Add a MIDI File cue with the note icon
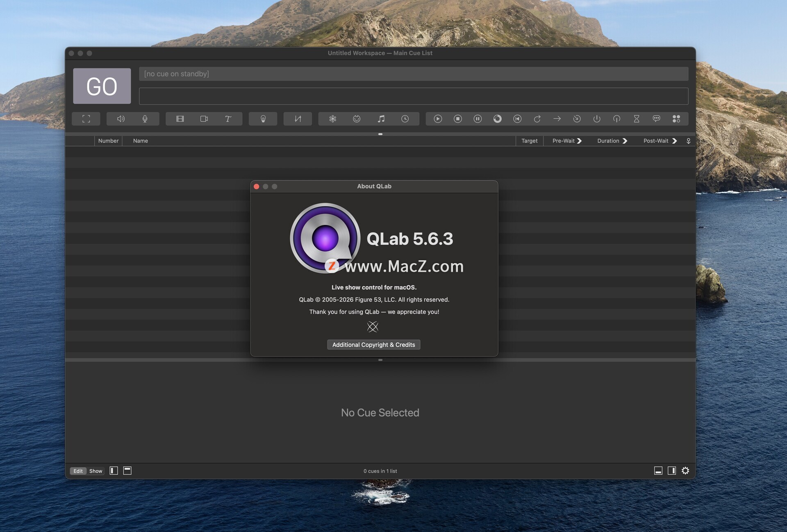 pos(381,119)
